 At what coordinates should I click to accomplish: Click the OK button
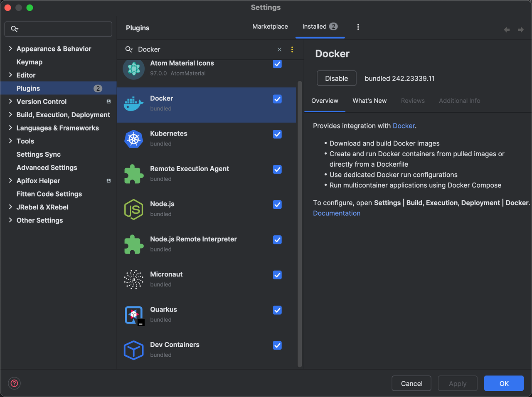click(x=504, y=383)
